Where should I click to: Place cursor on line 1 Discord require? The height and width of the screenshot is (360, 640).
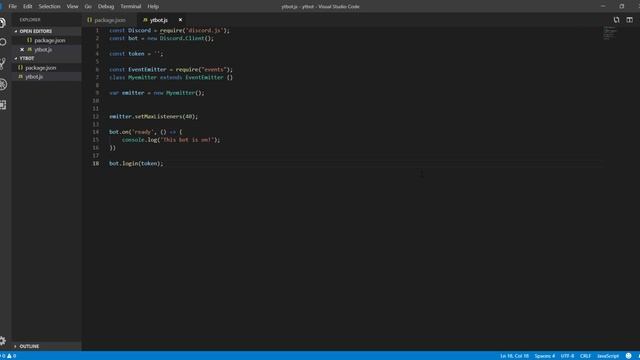pyautogui.click(x=169, y=31)
